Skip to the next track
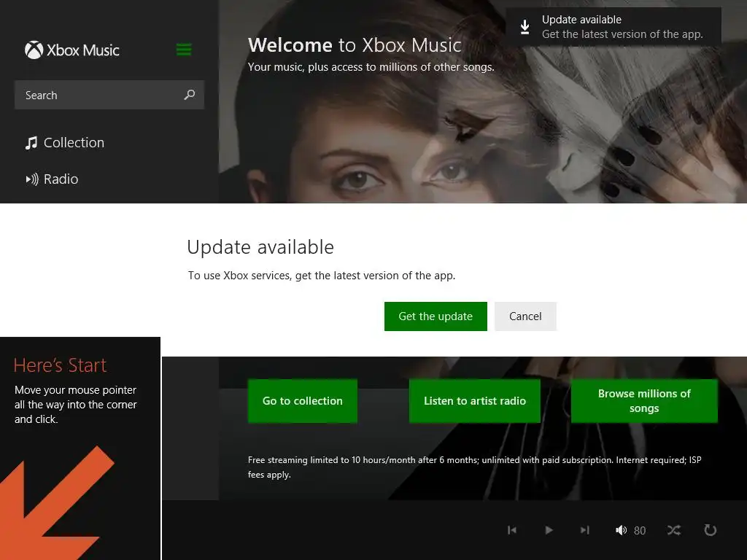The image size is (747, 560). (585, 530)
